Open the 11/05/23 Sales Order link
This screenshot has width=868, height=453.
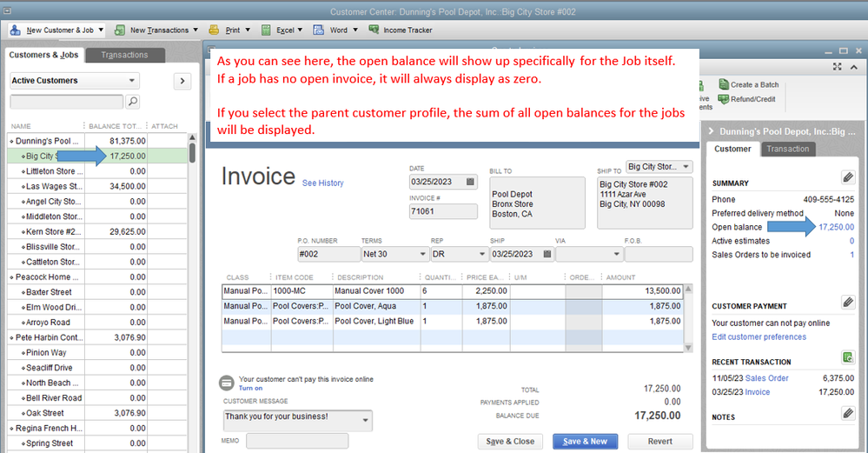(x=766, y=378)
